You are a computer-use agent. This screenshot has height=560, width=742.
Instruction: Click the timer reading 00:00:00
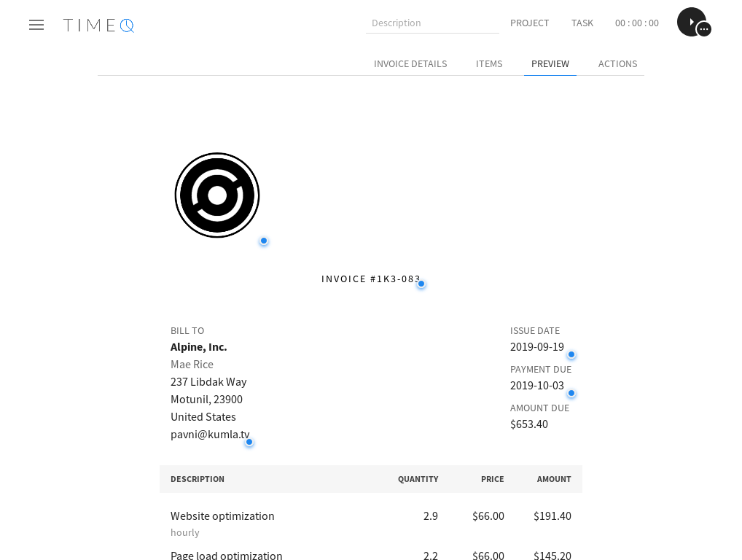click(x=636, y=23)
